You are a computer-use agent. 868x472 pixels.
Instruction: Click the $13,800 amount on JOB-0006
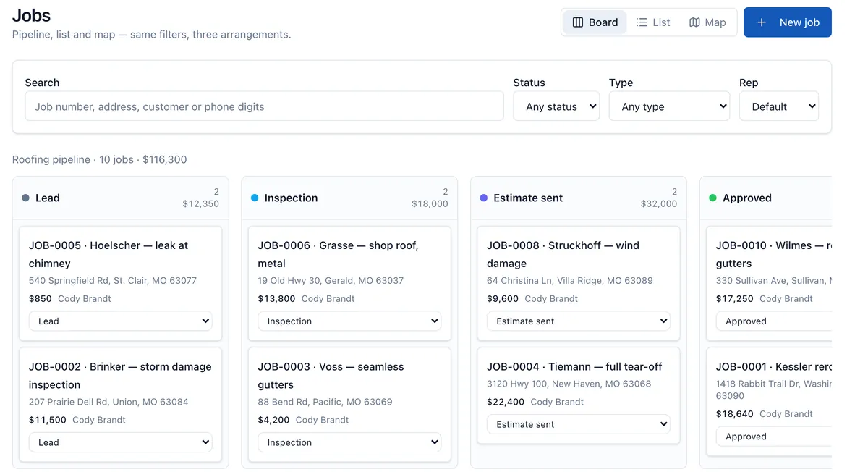[x=277, y=298]
